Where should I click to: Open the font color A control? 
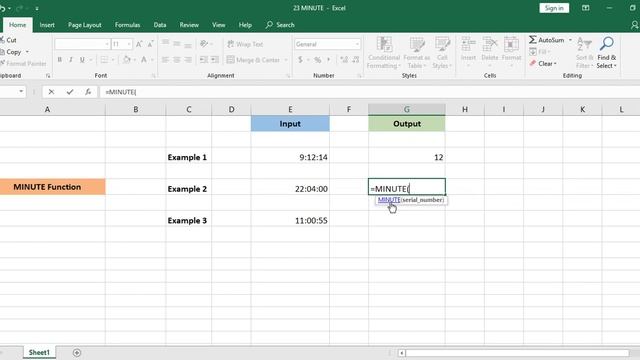144,60
